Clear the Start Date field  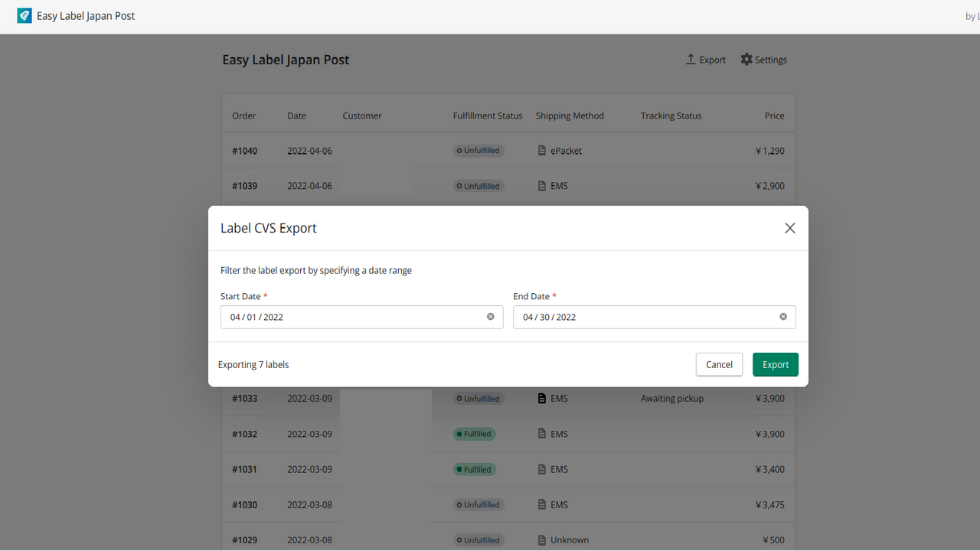pos(491,317)
